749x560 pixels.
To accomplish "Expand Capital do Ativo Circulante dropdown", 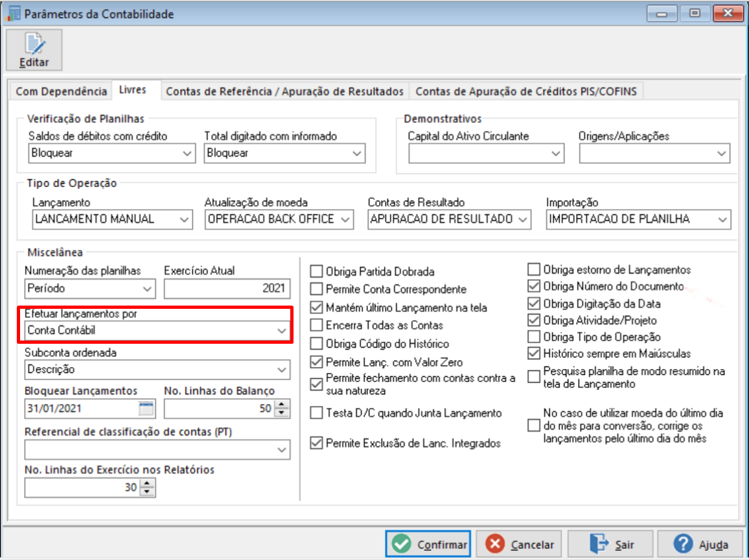I will click(x=487, y=153).
